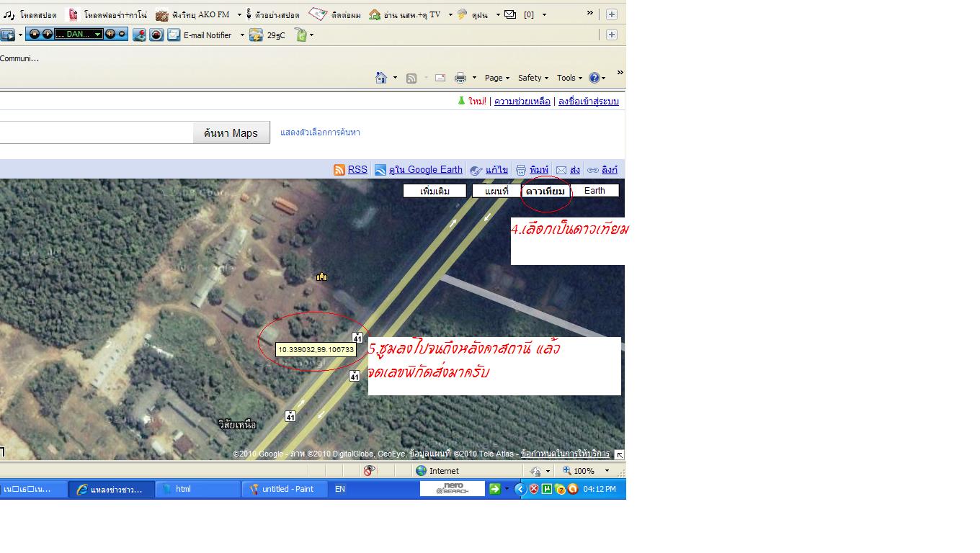Screen dimensions: 980x553
Task: Click the RSS feeds icon in command bar
Action: pos(411,78)
